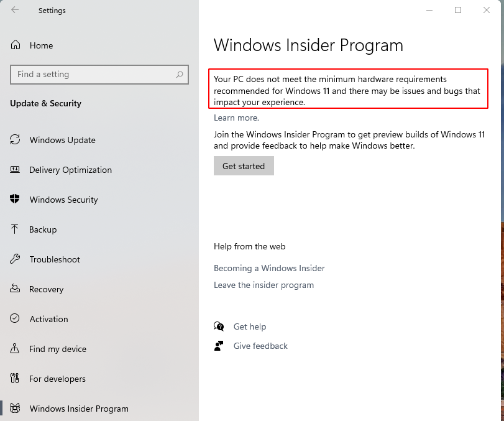Click the search magnifier icon
504x421 pixels.
click(180, 75)
